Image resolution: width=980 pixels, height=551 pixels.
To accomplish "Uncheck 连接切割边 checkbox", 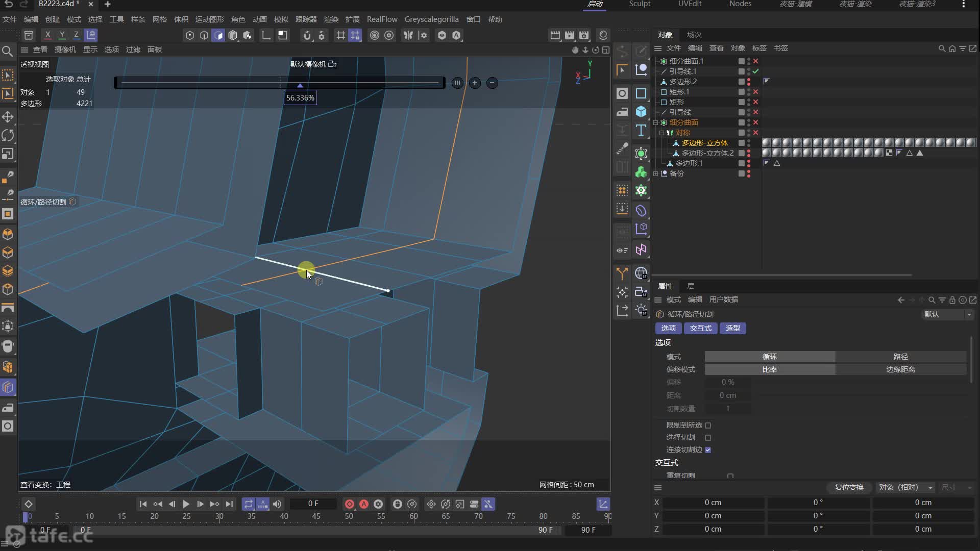I will coord(708,450).
